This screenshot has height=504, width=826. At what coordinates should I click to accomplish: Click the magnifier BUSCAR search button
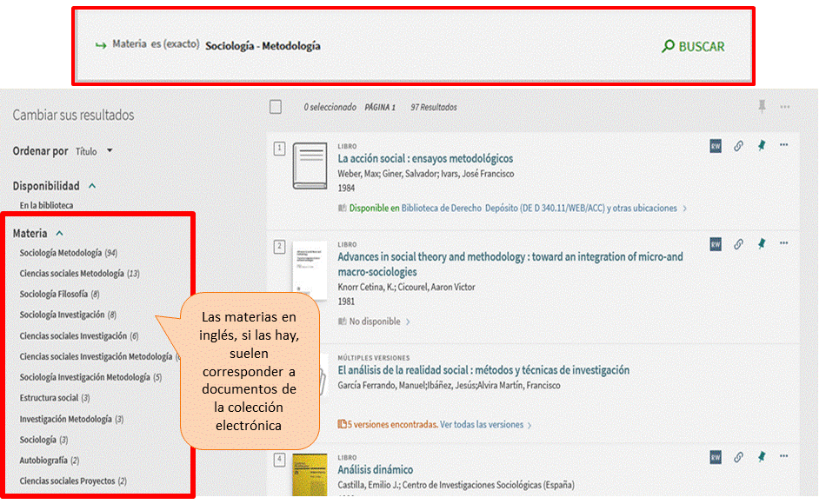(x=693, y=47)
